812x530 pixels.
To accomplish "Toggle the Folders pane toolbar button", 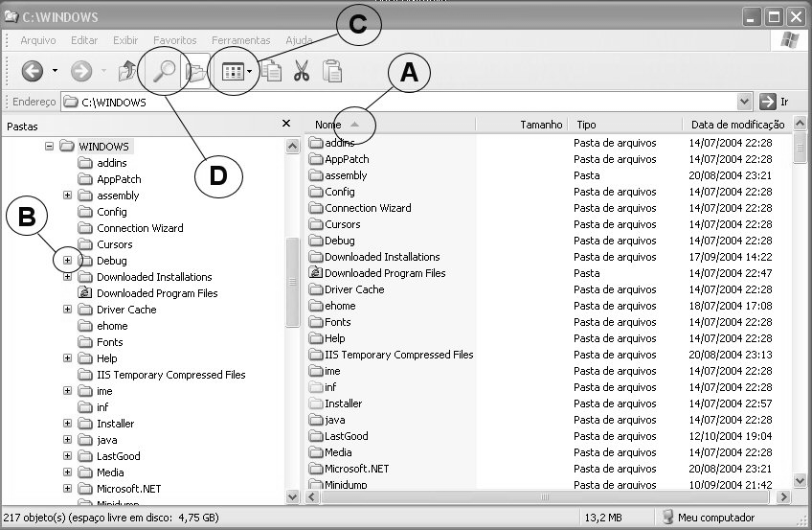I will [195, 72].
